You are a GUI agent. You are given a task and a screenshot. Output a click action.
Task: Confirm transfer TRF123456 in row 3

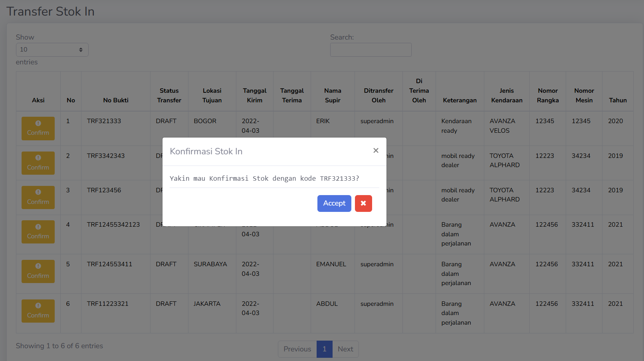[38, 197]
